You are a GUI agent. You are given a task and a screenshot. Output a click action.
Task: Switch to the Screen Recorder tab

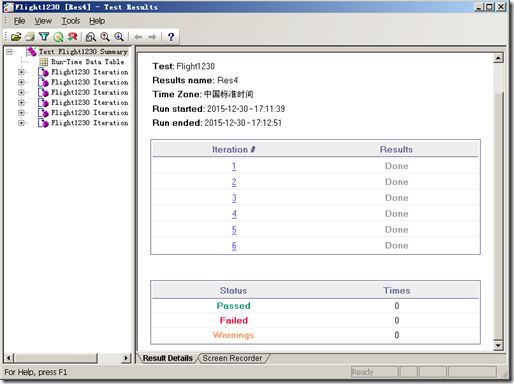tap(232, 358)
